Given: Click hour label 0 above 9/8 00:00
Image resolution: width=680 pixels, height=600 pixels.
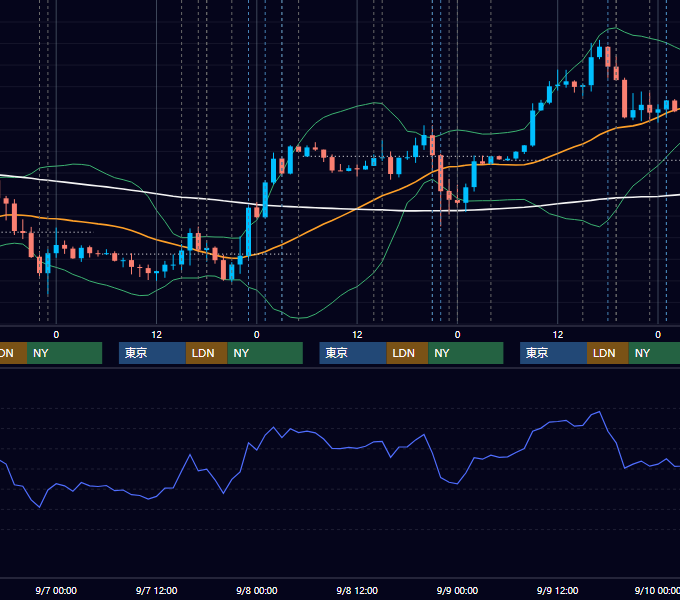Looking at the screenshot, I should coord(257,335).
